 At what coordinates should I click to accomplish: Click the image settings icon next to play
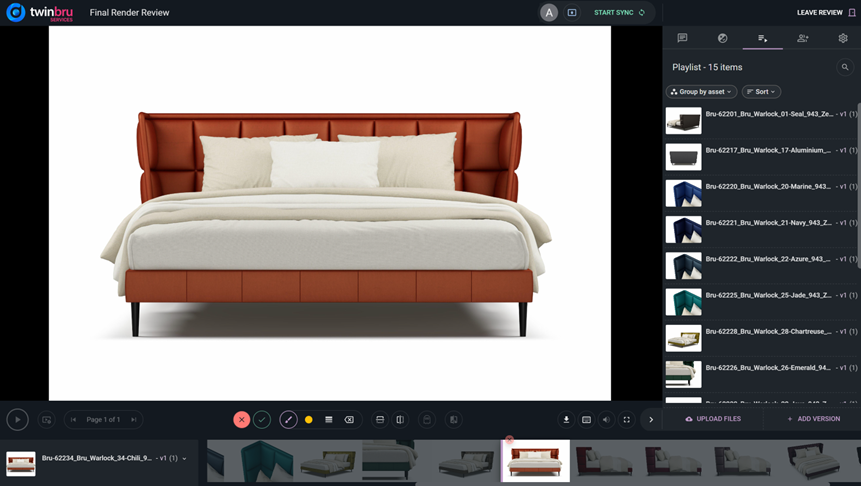[47, 420]
